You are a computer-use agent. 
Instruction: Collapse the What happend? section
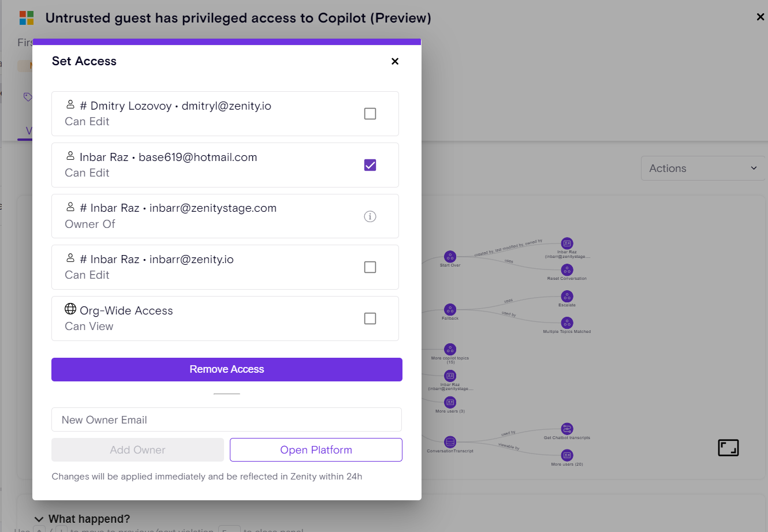point(39,519)
